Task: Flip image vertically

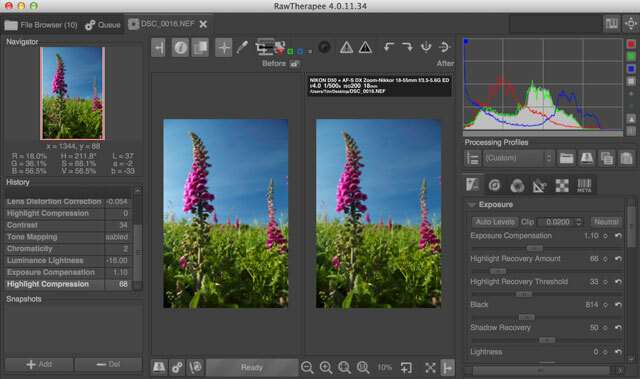Action: [444, 47]
